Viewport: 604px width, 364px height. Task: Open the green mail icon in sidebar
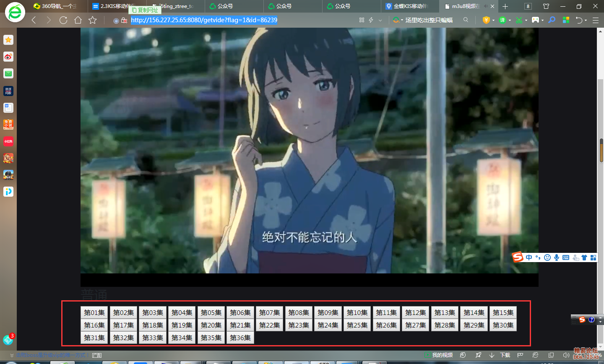click(8, 74)
